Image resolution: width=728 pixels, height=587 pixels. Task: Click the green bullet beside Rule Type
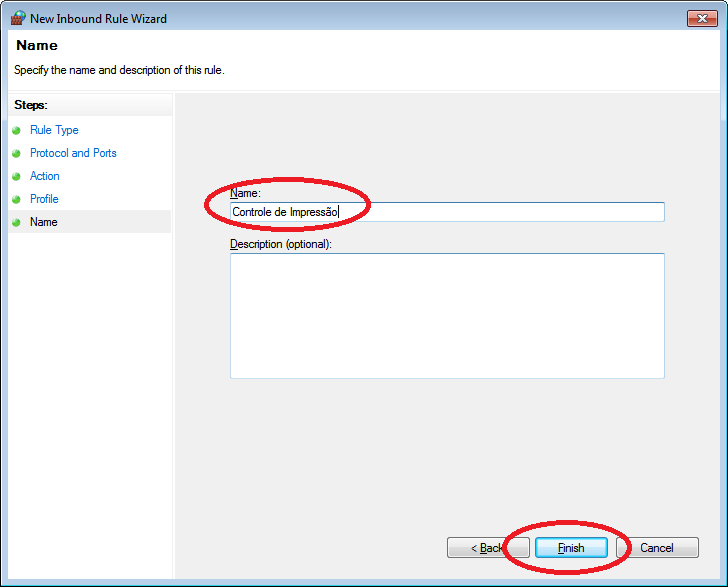tap(16, 130)
